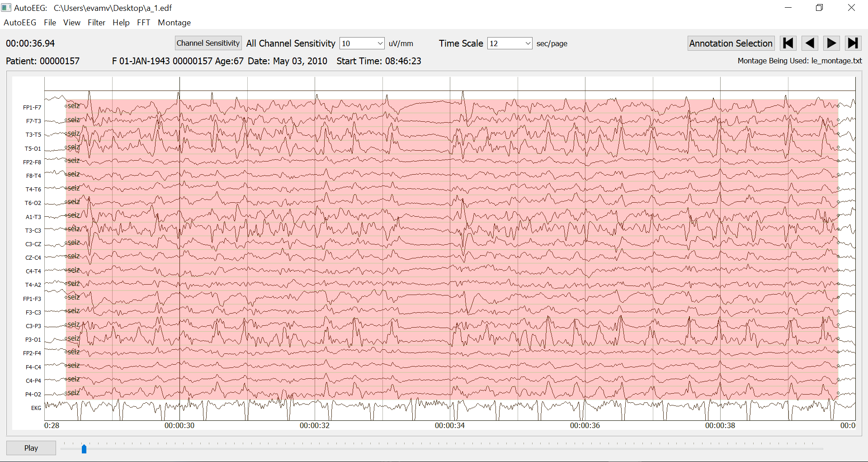Image resolution: width=868 pixels, height=462 pixels.
Task: Click the F8-T4 channel label
Action: pos(33,176)
